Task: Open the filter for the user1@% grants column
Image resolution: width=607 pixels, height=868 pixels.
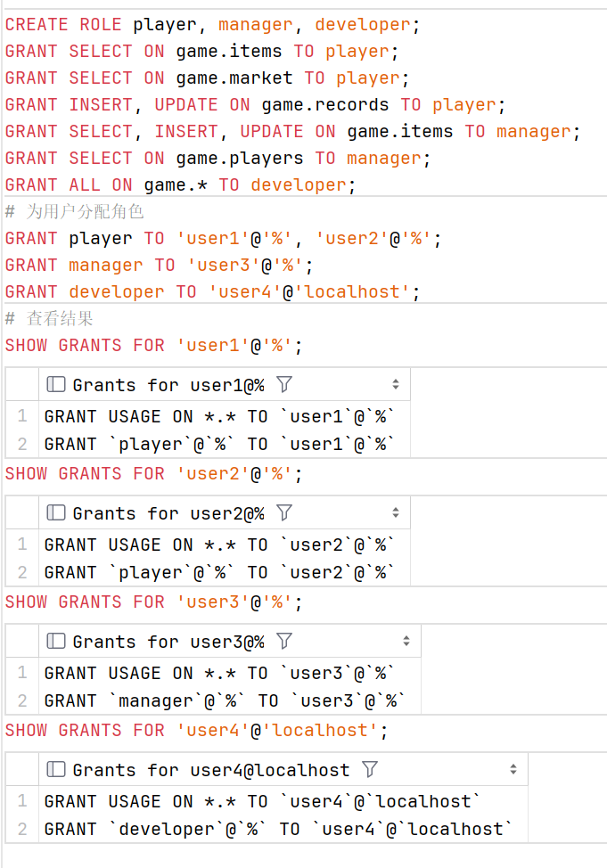Action: click(x=284, y=384)
